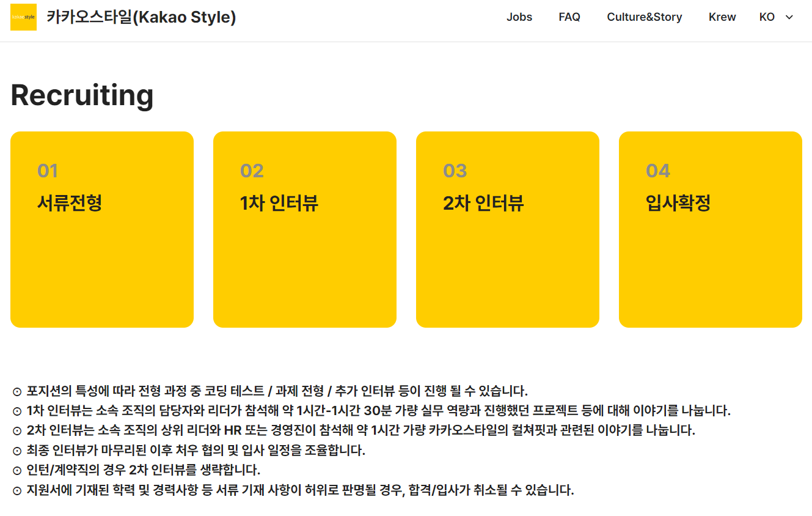Go to the FAQ page
Viewport: 812px width, 516px height.
[x=569, y=17]
